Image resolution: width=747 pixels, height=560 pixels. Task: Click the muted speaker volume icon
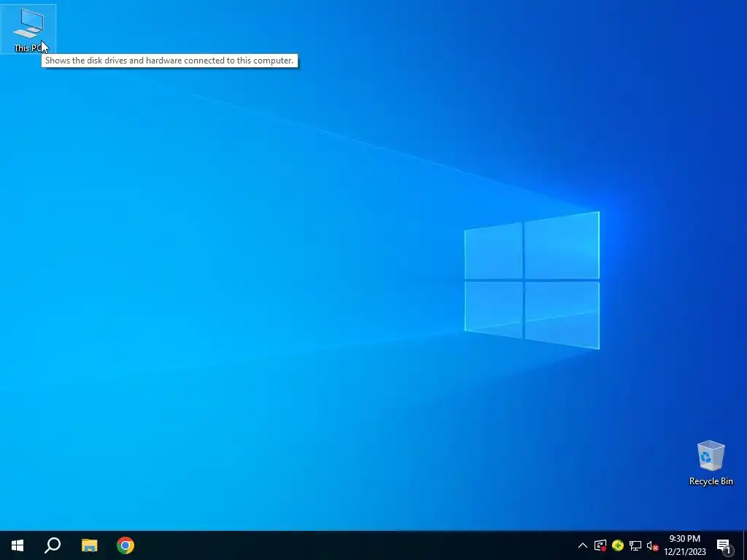pos(652,545)
